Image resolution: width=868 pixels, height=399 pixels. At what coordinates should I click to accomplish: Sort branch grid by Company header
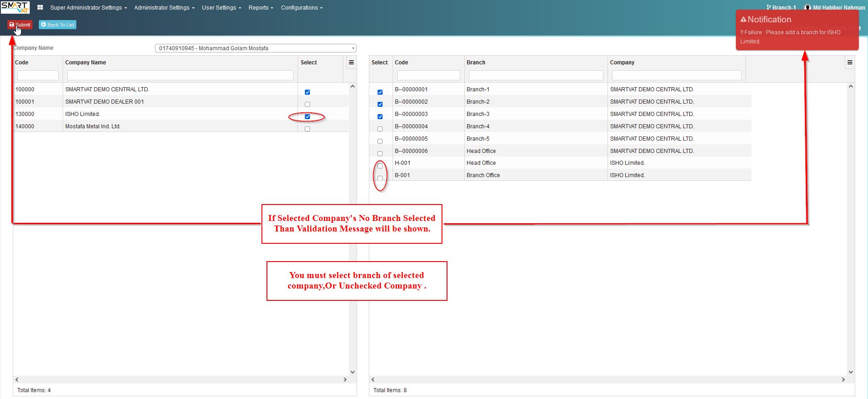(x=622, y=63)
